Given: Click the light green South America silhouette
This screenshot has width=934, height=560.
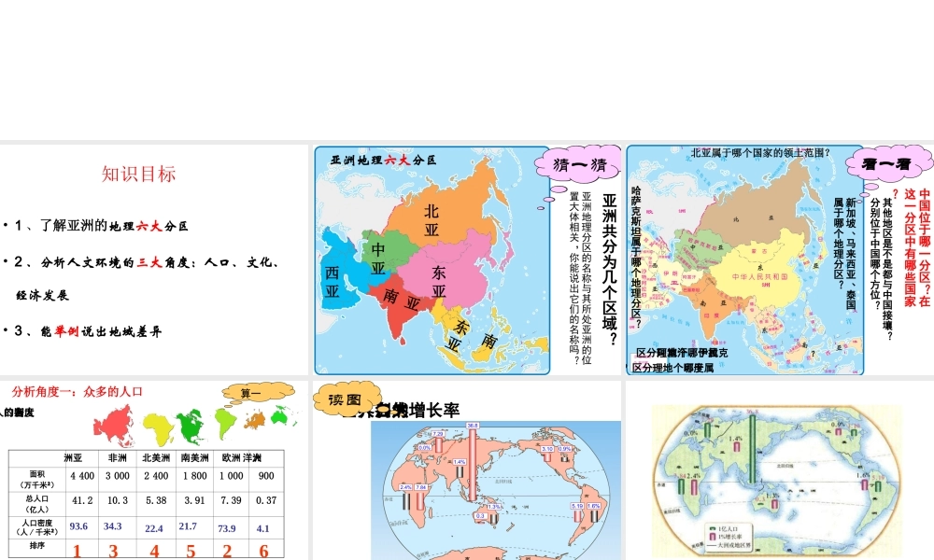Looking at the screenshot, I should 224,423.
